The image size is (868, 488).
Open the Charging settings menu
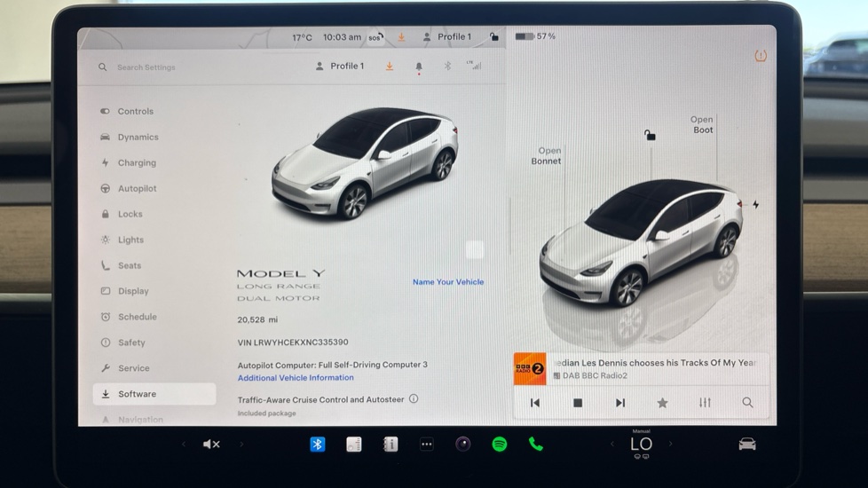(x=129, y=162)
